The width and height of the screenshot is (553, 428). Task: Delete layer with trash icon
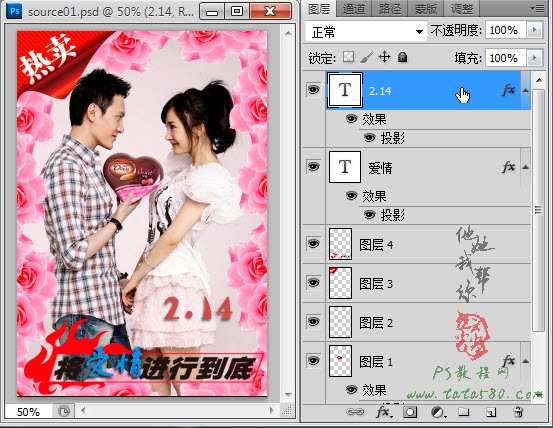point(518,411)
